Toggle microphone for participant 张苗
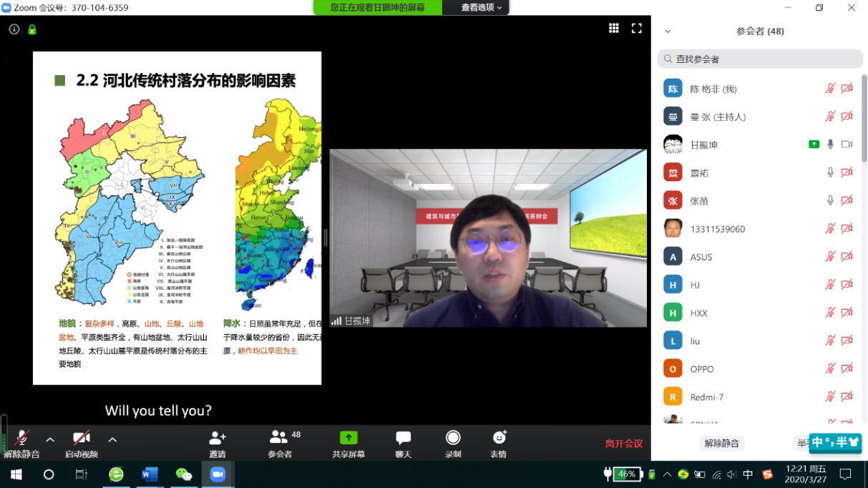868x488 pixels. click(830, 201)
